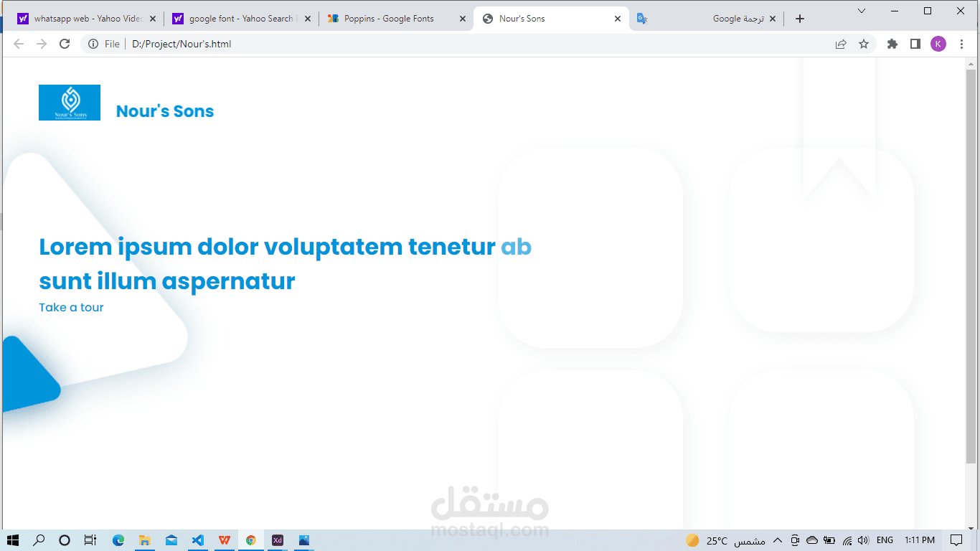The width and height of the screenshot is (980, 551).
Task: Click Meet Now camera tray icon
Action: pyautogui.click(x=795, y=540)
